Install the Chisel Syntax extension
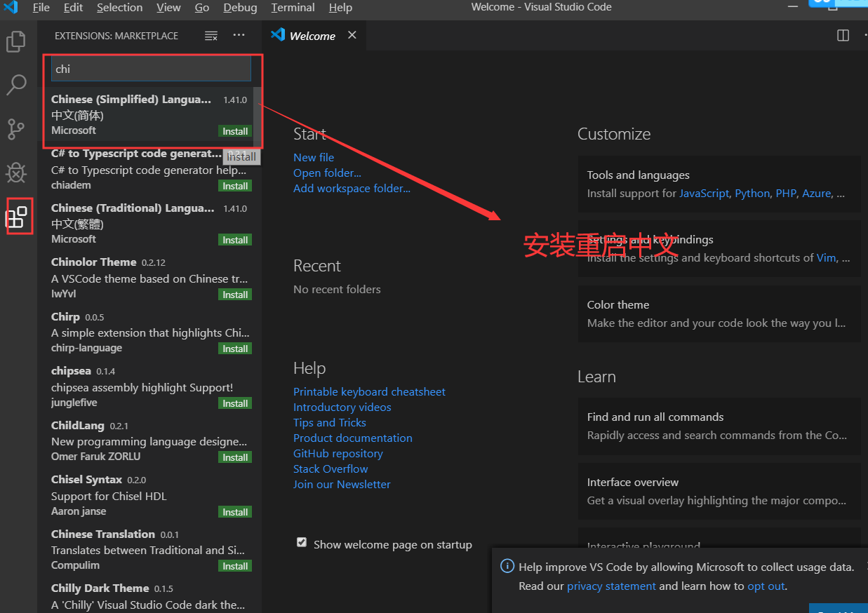 coord(235,512)
